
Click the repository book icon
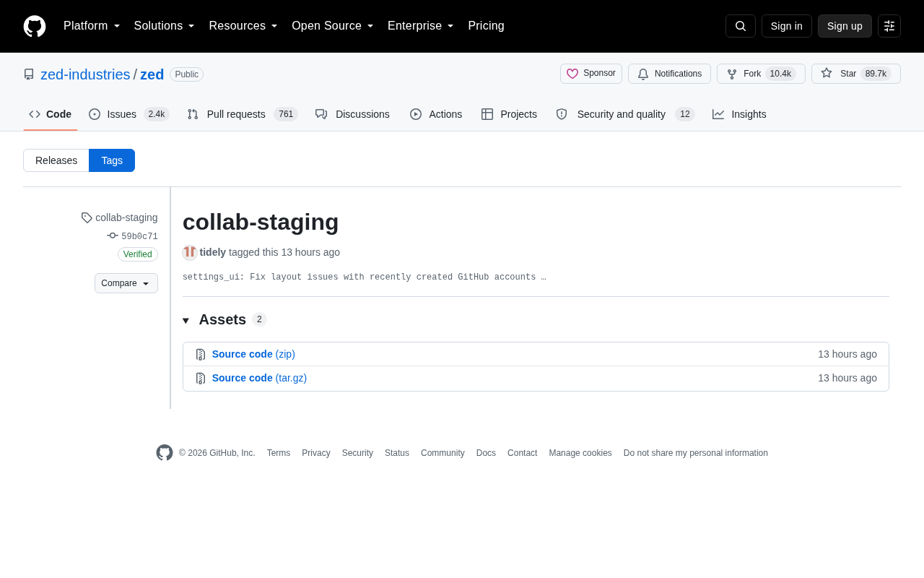(x=29, y=74)
